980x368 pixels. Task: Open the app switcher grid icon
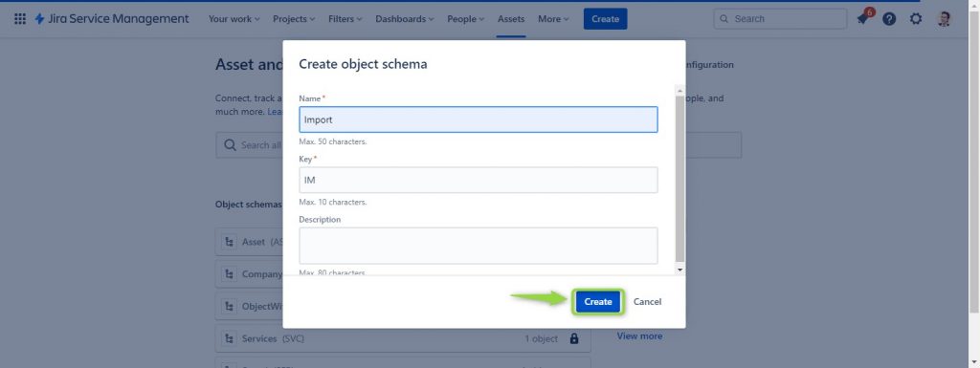click(x=20, y=19)
